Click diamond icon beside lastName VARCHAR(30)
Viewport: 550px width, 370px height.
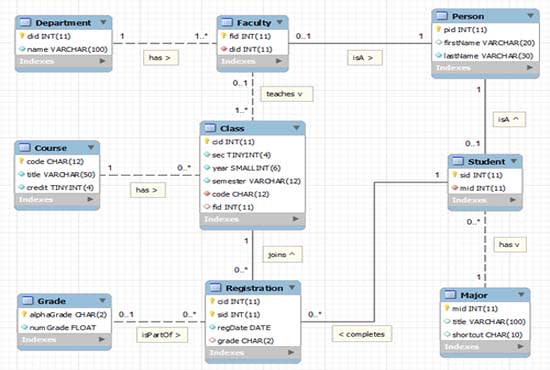[438, 55]
